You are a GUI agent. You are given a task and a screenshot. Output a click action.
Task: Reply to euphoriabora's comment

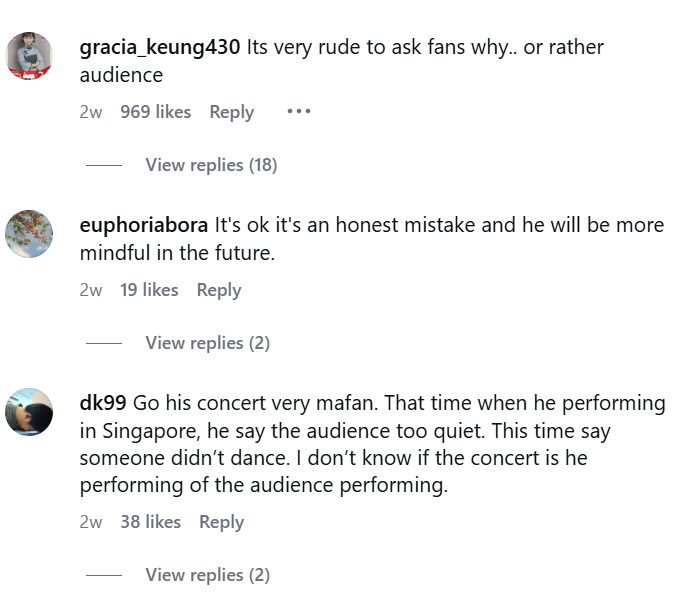(x=218, y=290)
